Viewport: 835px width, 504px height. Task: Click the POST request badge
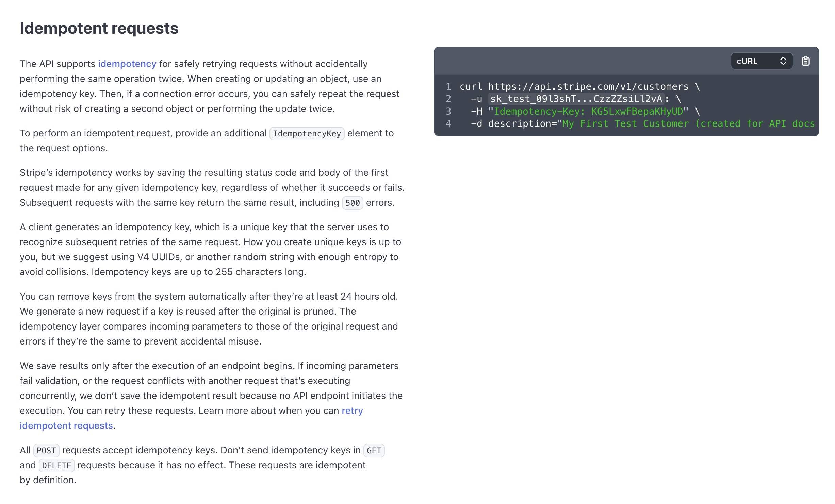click(x=46, y=450)
